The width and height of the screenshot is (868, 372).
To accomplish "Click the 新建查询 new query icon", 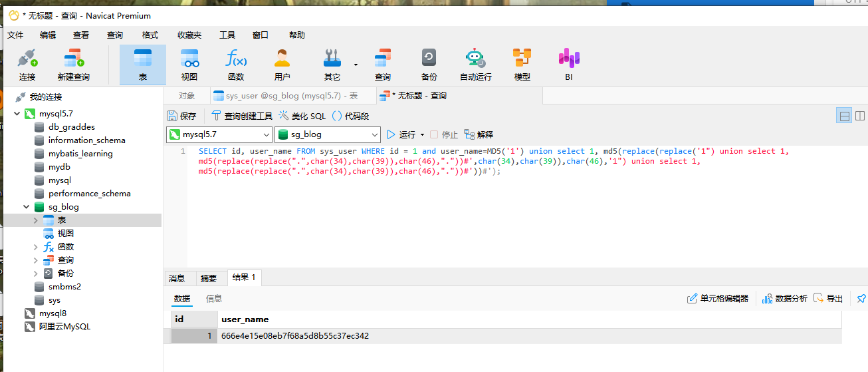I will [73, 65].
